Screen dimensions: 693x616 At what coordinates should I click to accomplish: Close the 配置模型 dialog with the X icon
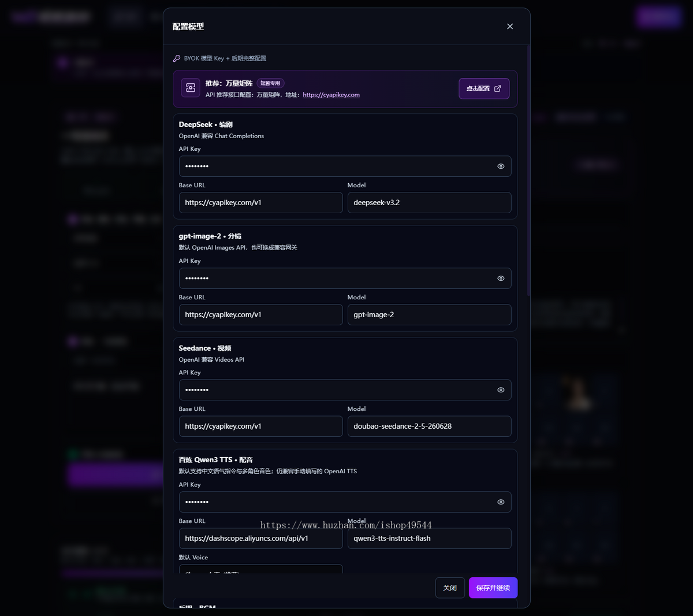point(510,27)
